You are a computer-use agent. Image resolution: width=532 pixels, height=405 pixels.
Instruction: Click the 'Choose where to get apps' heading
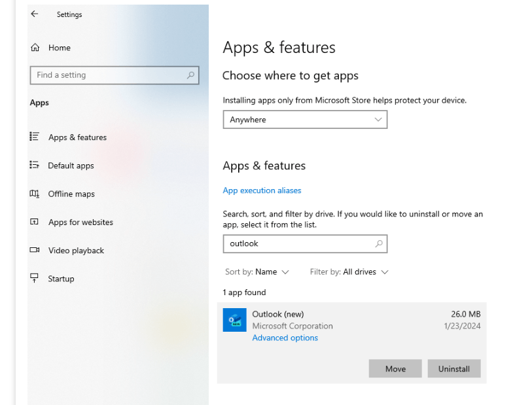pyautogui.click(x=291, y=76)
